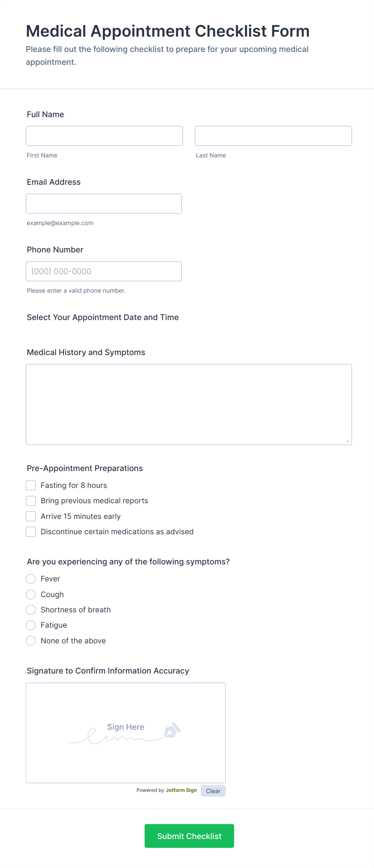Select None of the above
This screenshot has height=868, width=374.
[x=31, y=641]
